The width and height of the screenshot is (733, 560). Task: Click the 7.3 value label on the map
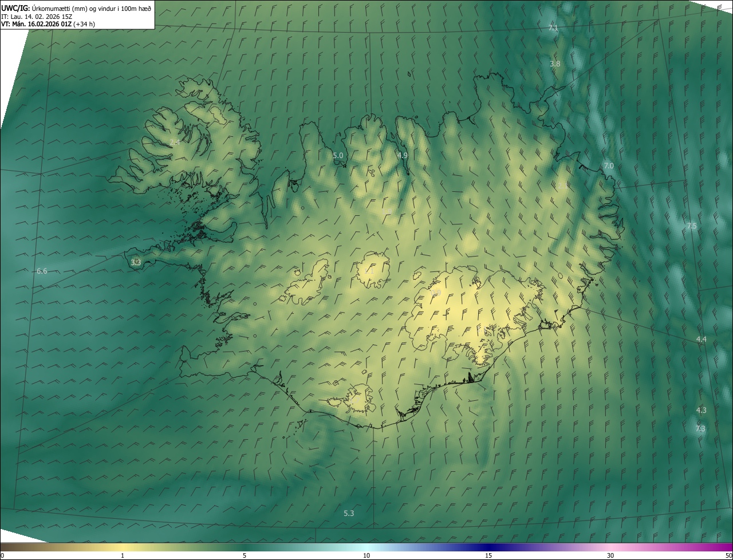point(700,428)
